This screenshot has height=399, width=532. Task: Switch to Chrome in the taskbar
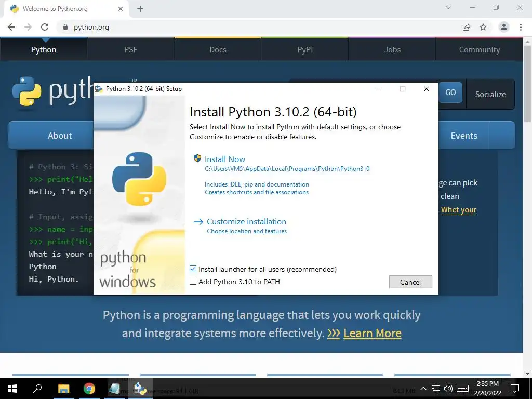[x=89, y=389]
